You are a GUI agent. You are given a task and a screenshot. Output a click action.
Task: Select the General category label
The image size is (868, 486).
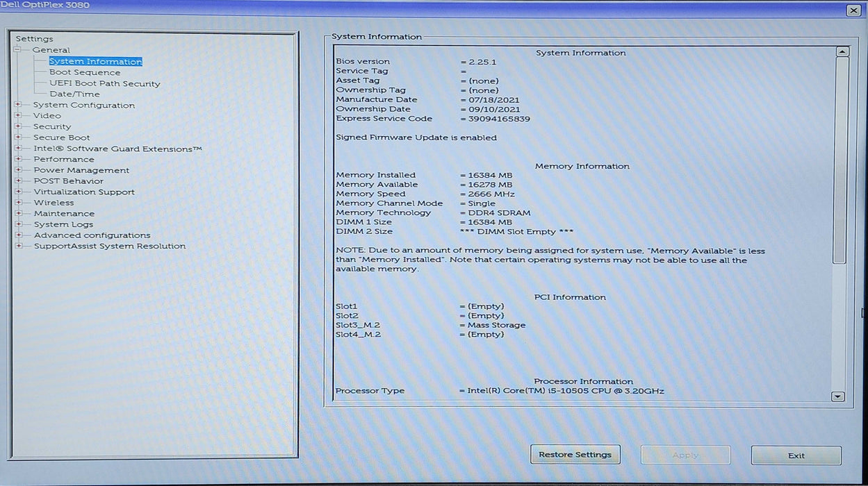click(51, 50)
